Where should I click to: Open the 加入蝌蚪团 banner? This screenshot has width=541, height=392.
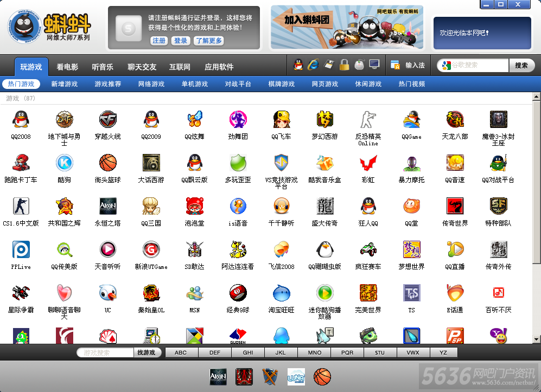[x=347, y=27]
